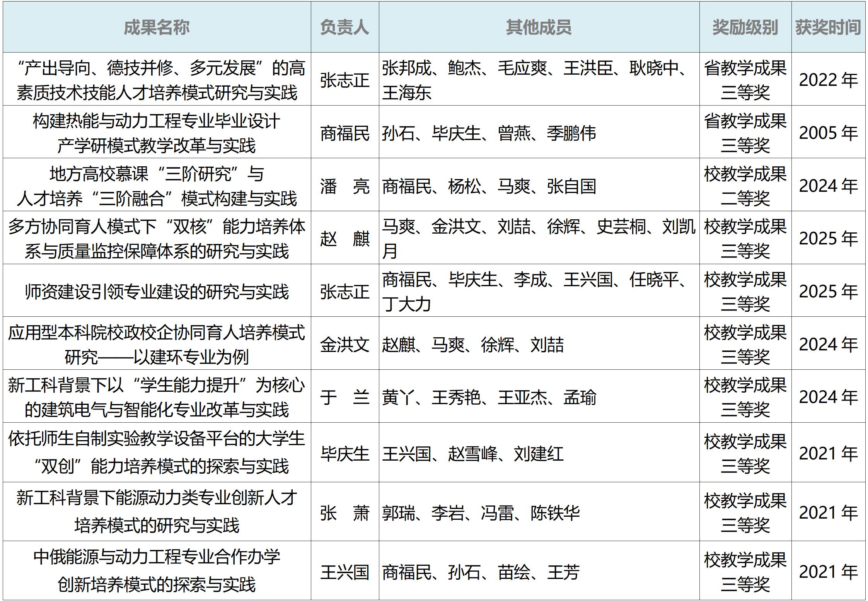The width and height of the screenshot is (868, 601).
Task: Click leader name 王兴国 in the 负责人 column
Action: [x=344, y=572]
